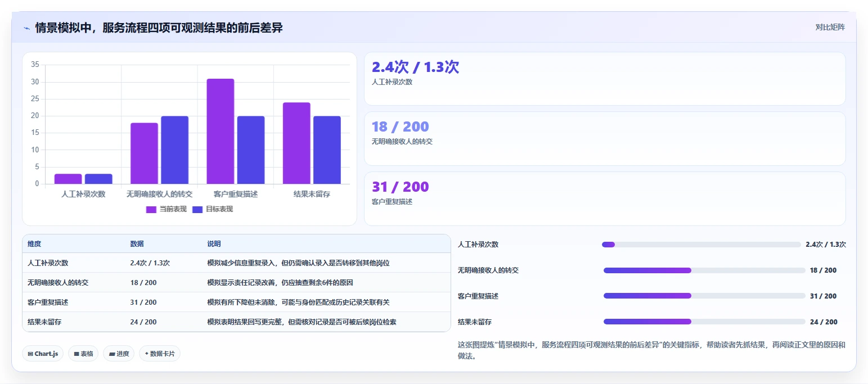Click the 无明确接收人的转交 label beside progress bar
This screenshot has width=868, height=384.
[x=488, y=270]
